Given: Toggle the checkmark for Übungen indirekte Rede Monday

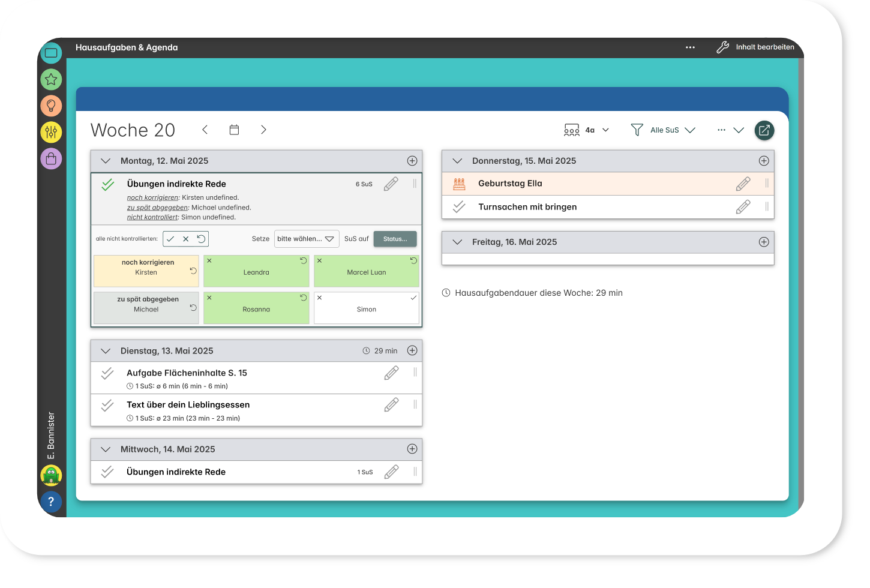Looking at the screenshot, I should click(x=108, y=185).
